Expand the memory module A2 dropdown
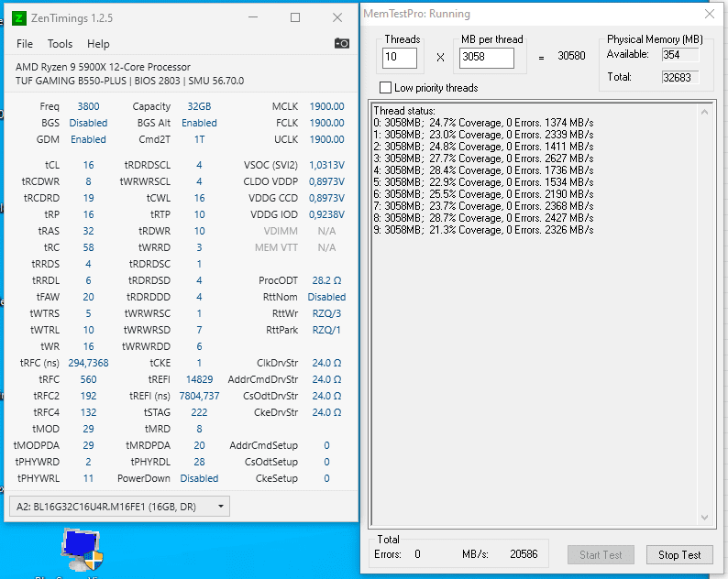 [119, 507]
